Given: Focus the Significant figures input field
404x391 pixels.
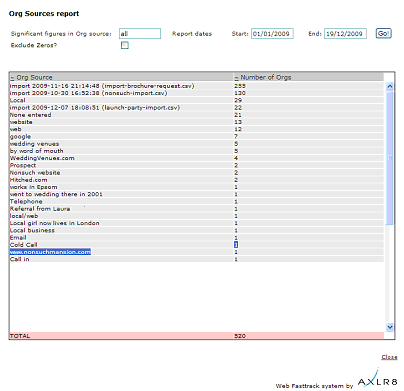Looking at the screenshot, I should coord(140,34).
